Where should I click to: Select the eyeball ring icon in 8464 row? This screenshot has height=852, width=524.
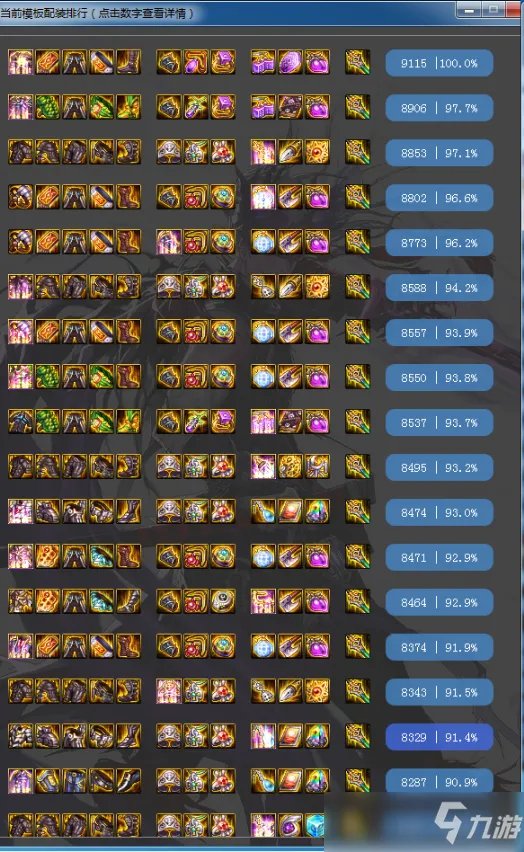(x=223, y=602)
